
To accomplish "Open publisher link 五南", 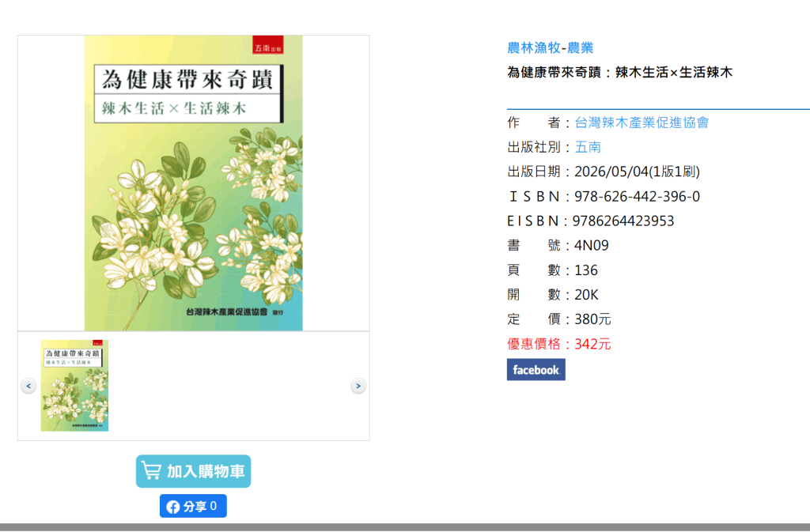I will coord(588,147).
